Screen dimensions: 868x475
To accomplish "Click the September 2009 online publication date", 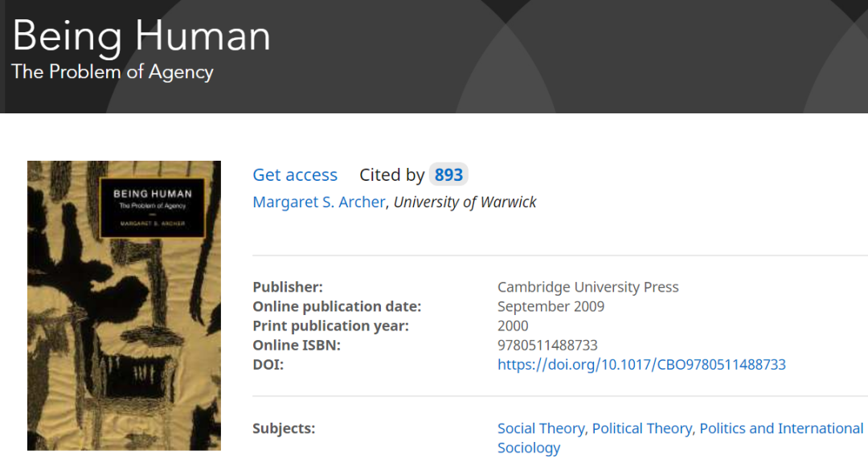I will [551, 307].
